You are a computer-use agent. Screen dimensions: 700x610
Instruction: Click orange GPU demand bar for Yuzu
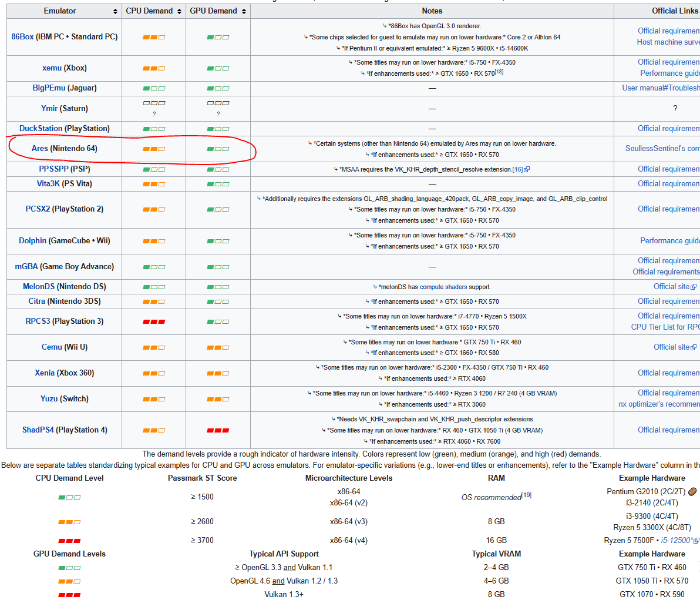[218, 400]
